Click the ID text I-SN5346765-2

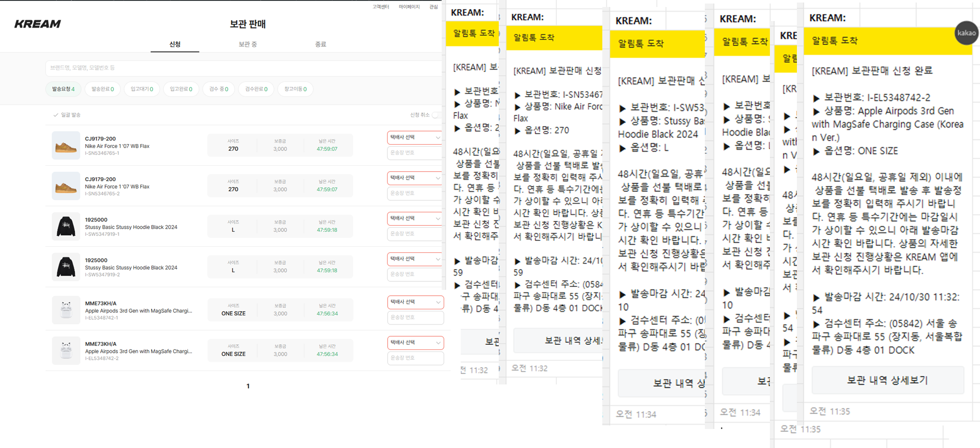[102, 194]
